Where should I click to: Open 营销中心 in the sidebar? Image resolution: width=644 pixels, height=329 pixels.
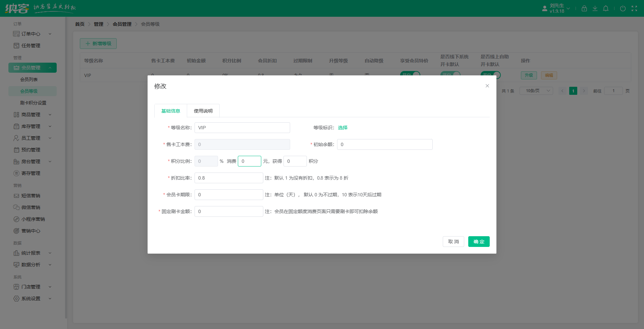pyautogui.click(x=30, y=231)
